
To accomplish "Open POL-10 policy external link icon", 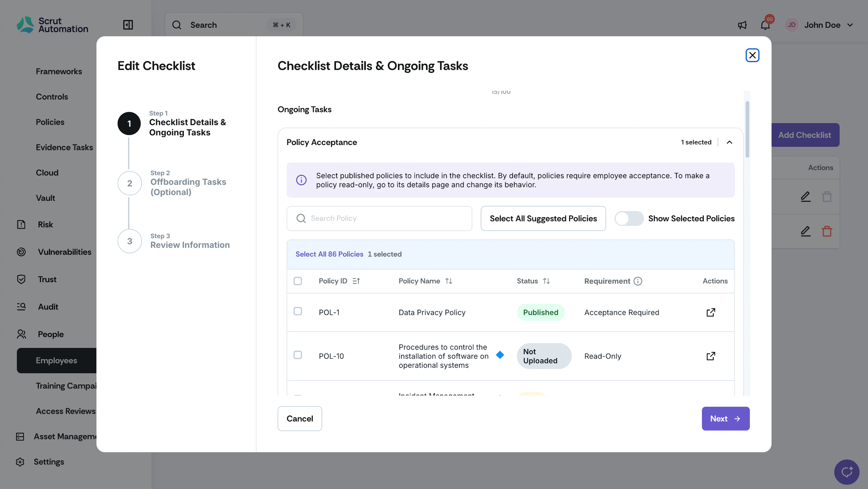I will click(711, 356).
